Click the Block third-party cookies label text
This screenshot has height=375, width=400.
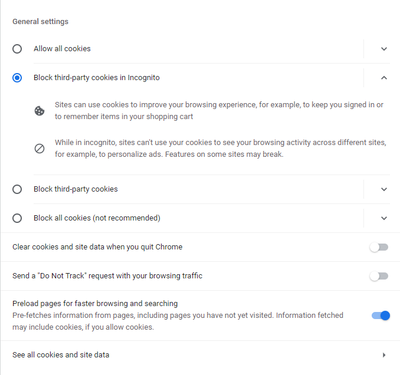[76, 189]
